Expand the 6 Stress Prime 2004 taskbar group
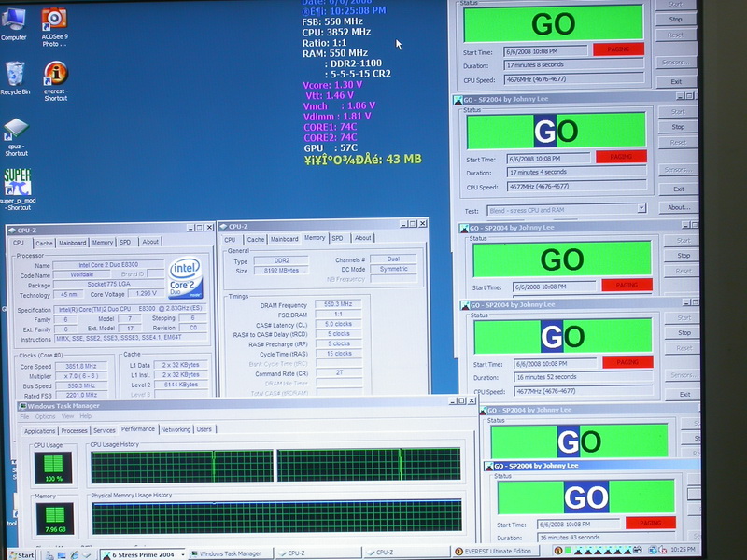 coord(143,554)
